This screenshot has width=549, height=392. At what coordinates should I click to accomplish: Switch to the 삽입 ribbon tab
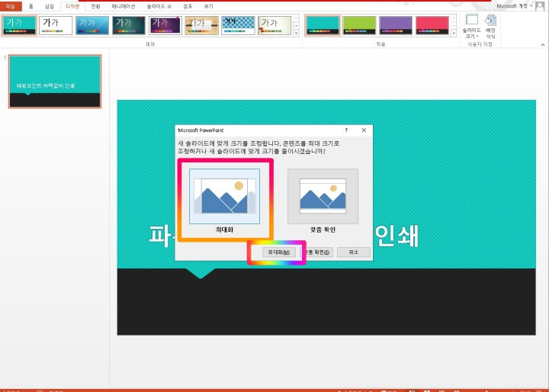coord(50,6)
